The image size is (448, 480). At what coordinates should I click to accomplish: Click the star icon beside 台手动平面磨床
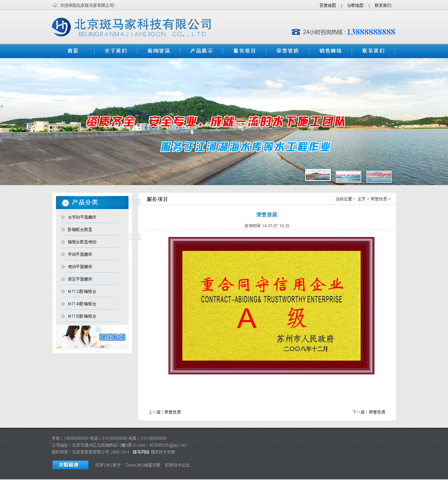click(x=63, y=217)
